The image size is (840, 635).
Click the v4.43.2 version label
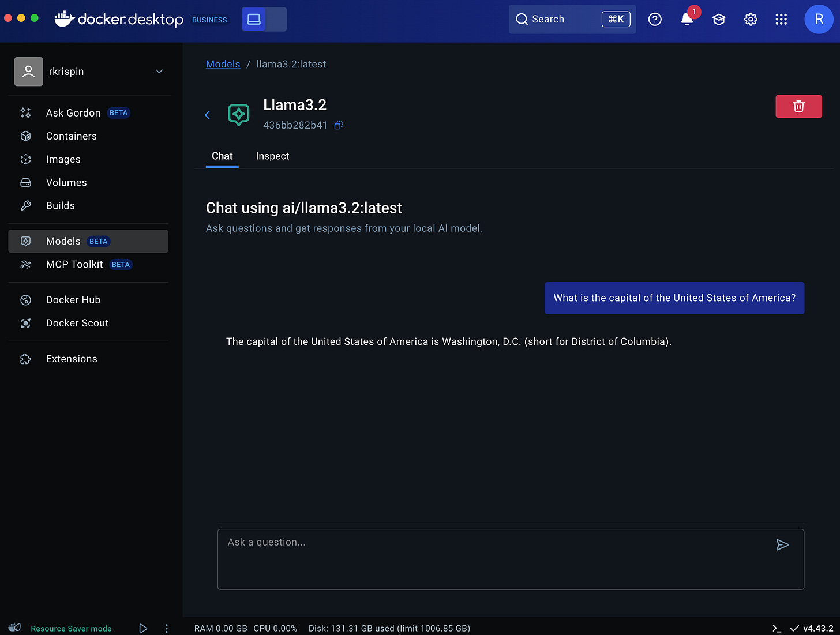tap(818, 628)
